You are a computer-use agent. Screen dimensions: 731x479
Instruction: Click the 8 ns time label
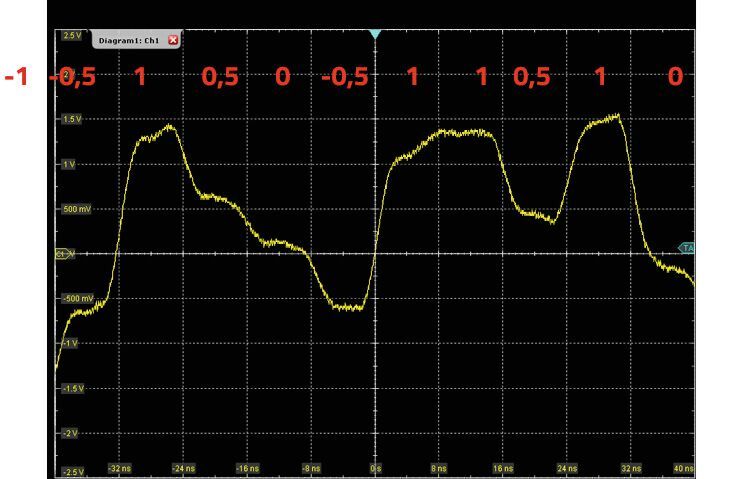(x=439, y=468)
